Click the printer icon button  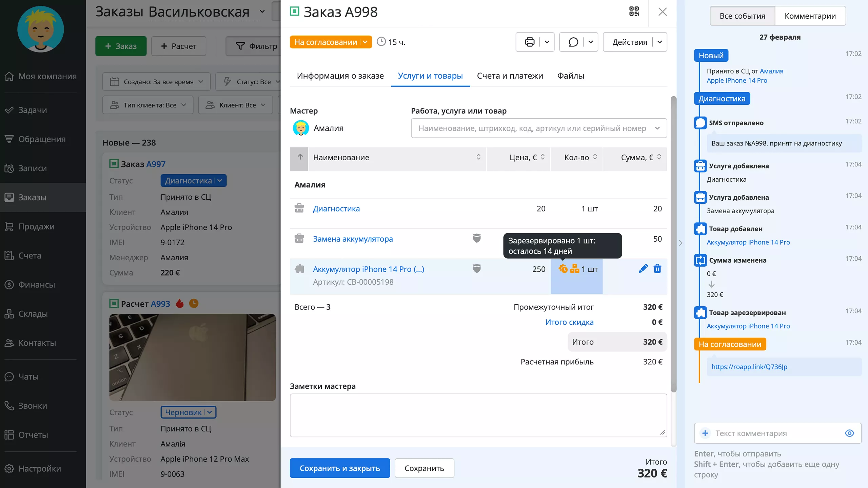(x=529, y=42)
